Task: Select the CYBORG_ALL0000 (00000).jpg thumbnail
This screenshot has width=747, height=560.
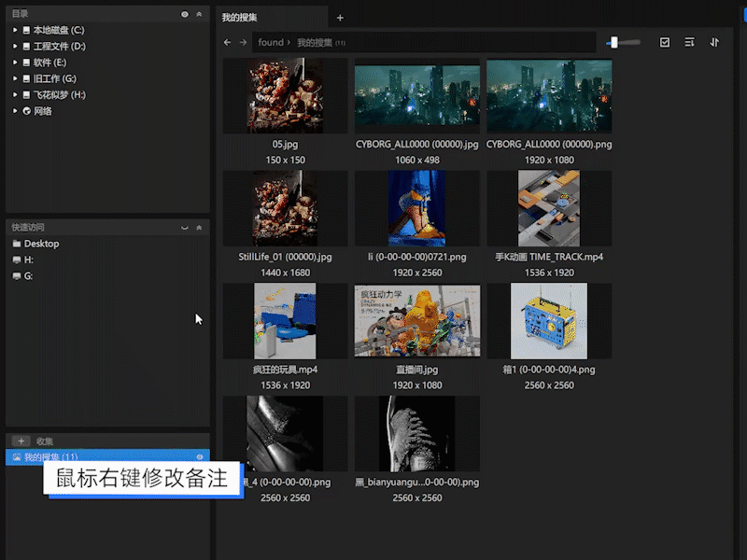Action: [416, 96]
